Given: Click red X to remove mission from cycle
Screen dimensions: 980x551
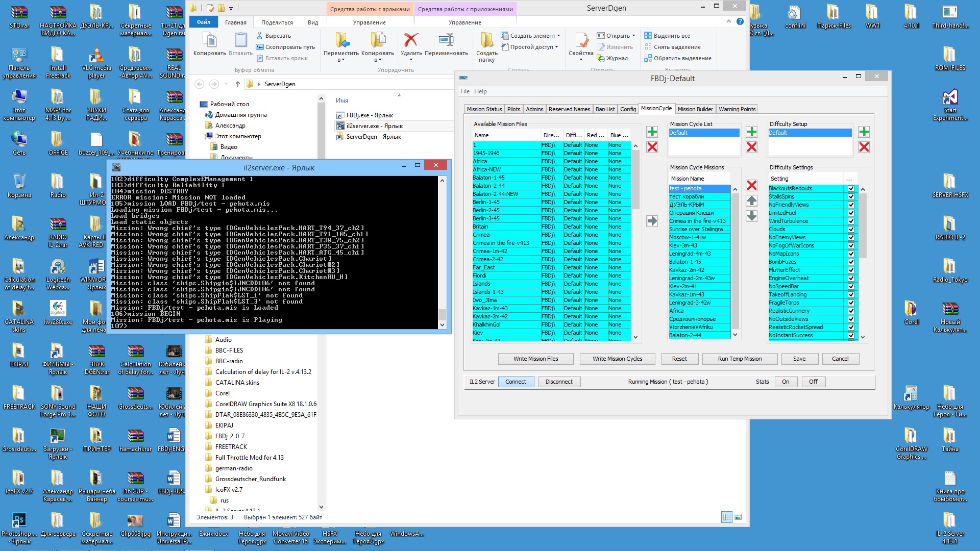Looking at the screenshot, I should (x=751, y=185).
